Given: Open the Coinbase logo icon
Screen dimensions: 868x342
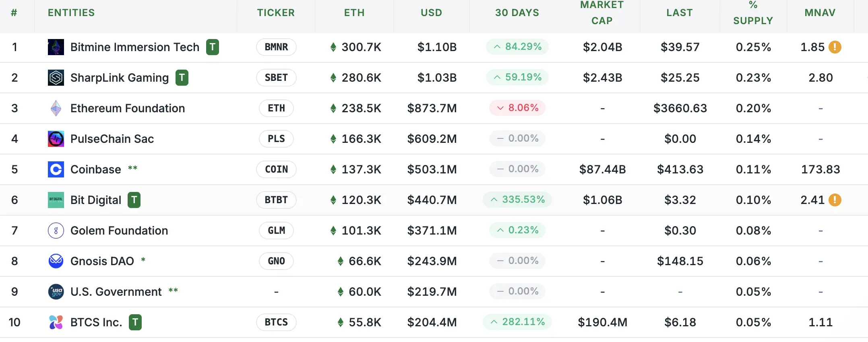Looking at the screenshot, I should click(x=56, y=169).
